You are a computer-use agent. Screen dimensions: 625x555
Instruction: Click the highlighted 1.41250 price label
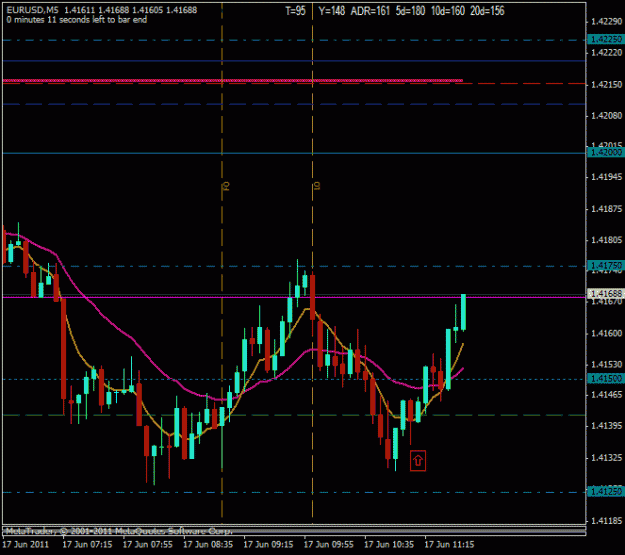tap(606, 492)
